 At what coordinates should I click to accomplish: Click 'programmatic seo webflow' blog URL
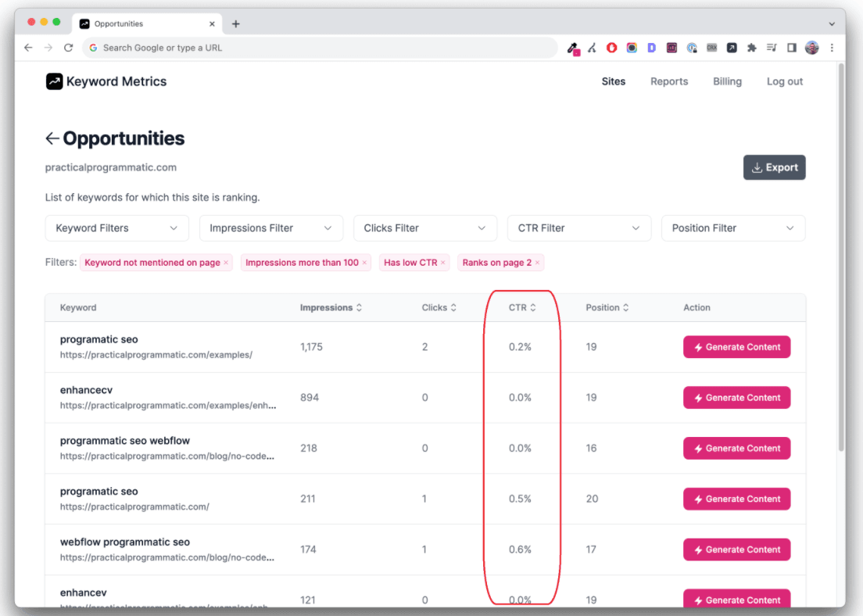click(167, 456)
